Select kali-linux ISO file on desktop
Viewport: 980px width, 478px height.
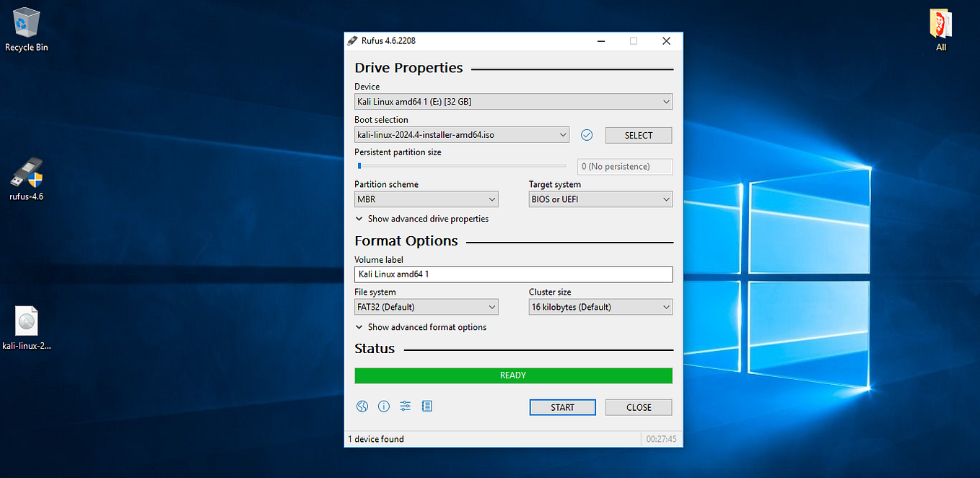pos(27,329)
